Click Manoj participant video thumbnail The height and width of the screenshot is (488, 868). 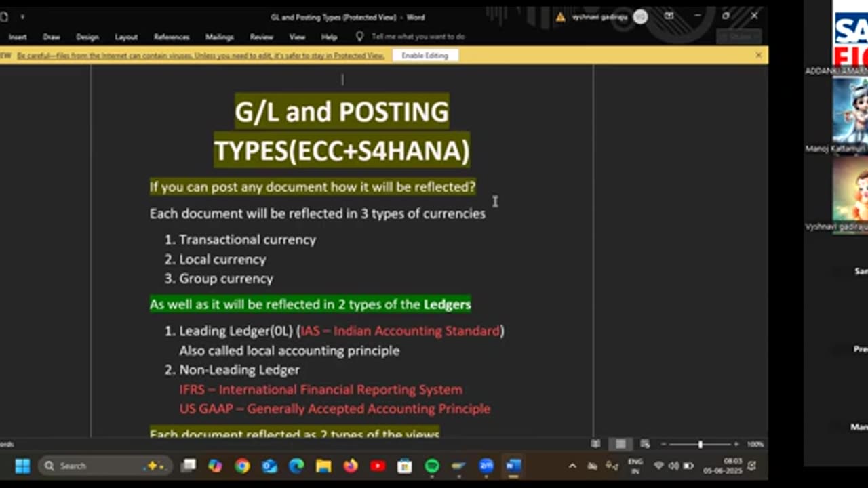pyautogui.click(x=850, y=110)
